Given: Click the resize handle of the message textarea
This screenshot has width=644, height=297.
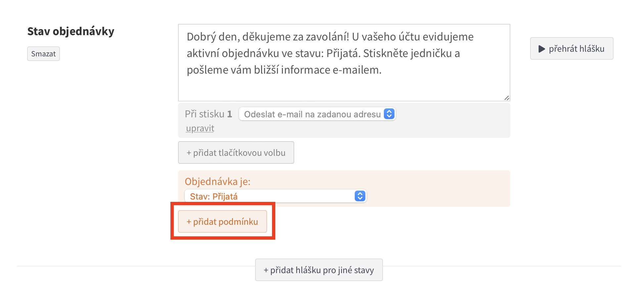Looking at the screenshot, I should [507, 98].
